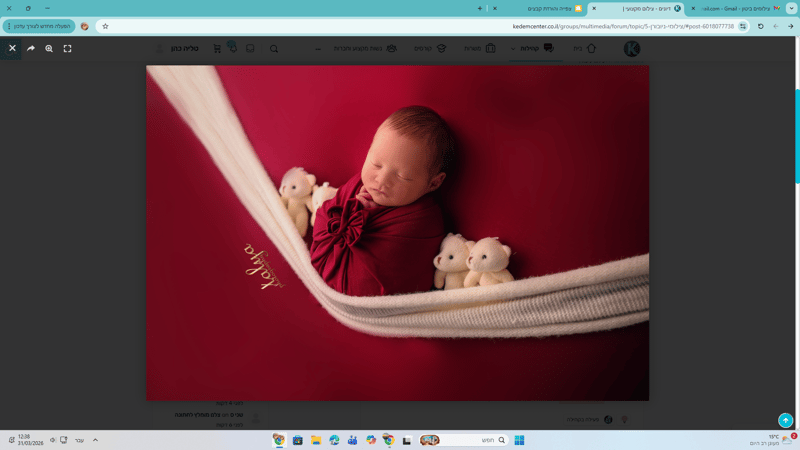Reload the current page

coord(760,26)
